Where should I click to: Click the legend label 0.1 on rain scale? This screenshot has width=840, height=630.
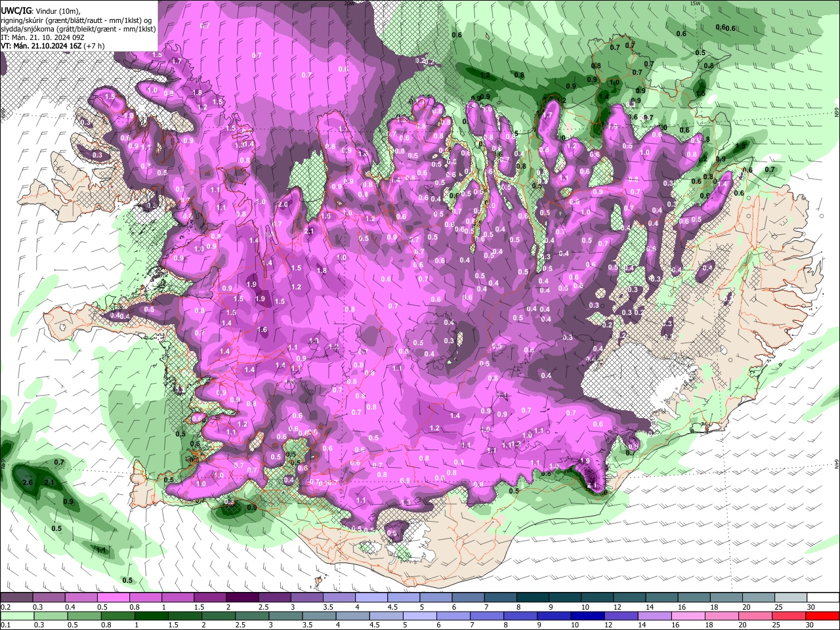pyautogui.click(x=5, y=625)
